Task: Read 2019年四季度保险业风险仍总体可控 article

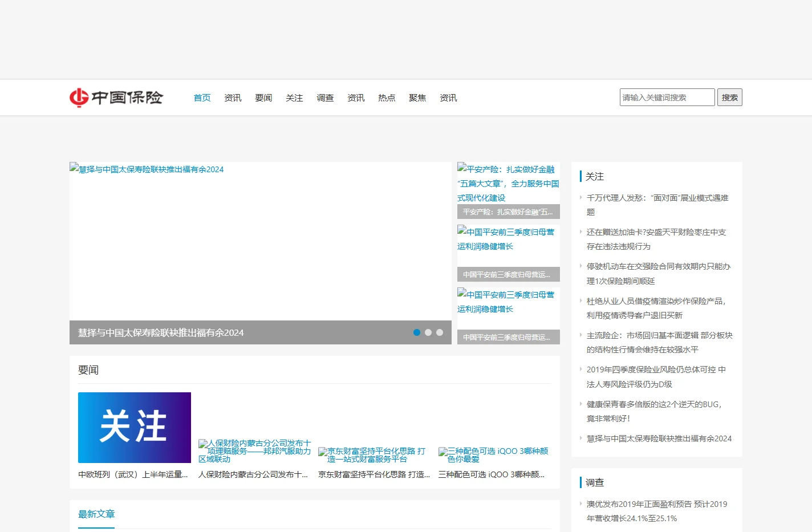Action: click(x=656, y=377)
